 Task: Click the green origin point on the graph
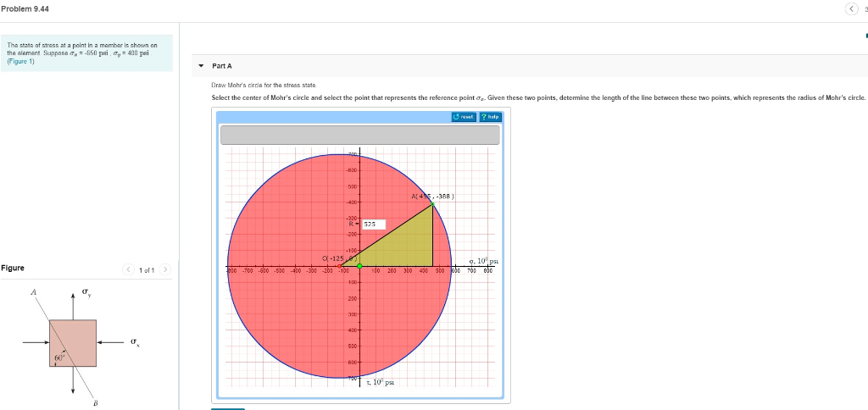click(359, 266)
